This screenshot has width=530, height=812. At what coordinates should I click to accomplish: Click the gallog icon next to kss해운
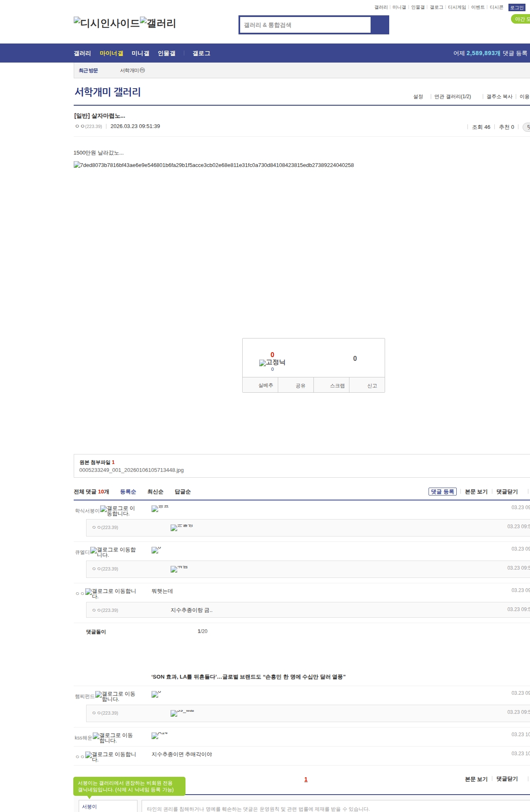pyautogui.click(x=96, y=736)
